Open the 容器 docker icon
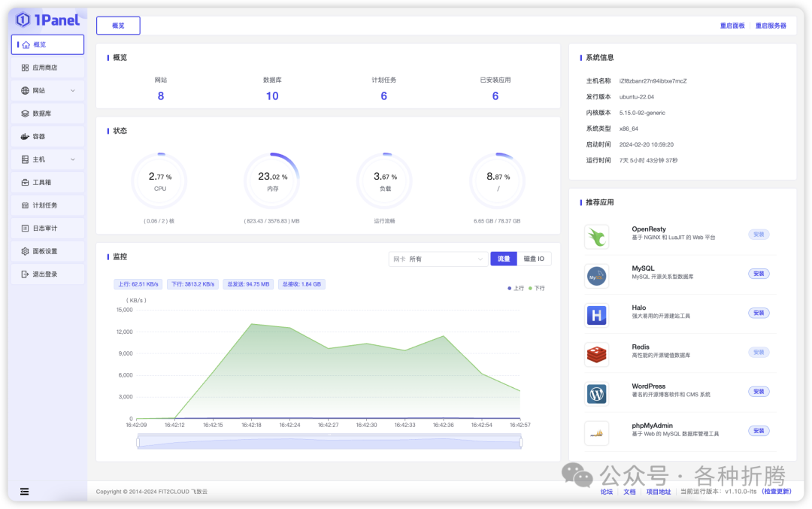812x509 pixels. point(25,137)
